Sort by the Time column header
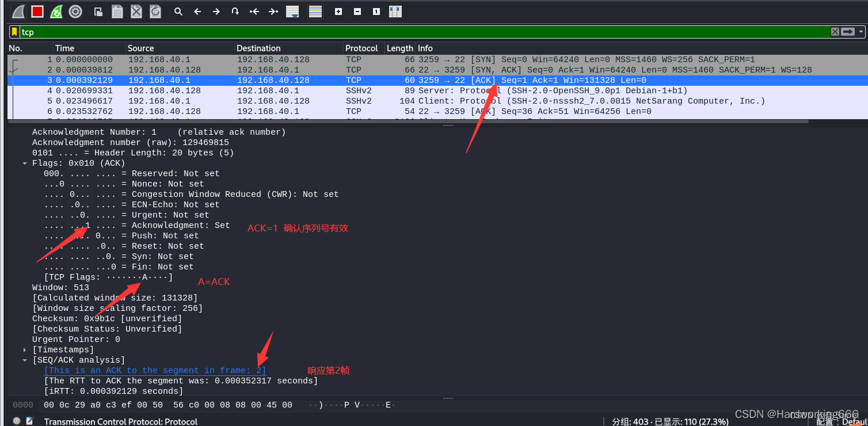Screen dimensions: 868x426 [90, 48]
